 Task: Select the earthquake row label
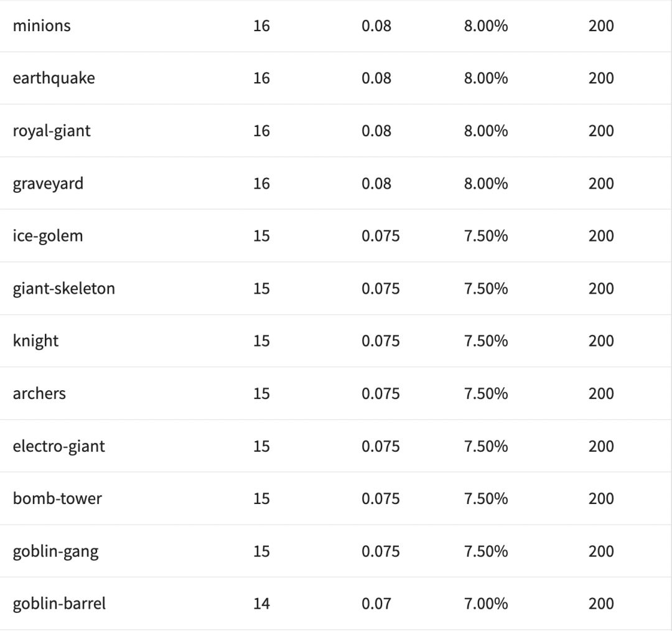(54, 78)
